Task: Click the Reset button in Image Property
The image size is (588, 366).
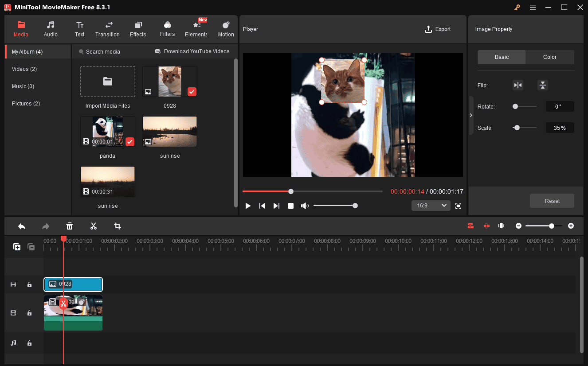Action: pos(552,201)
